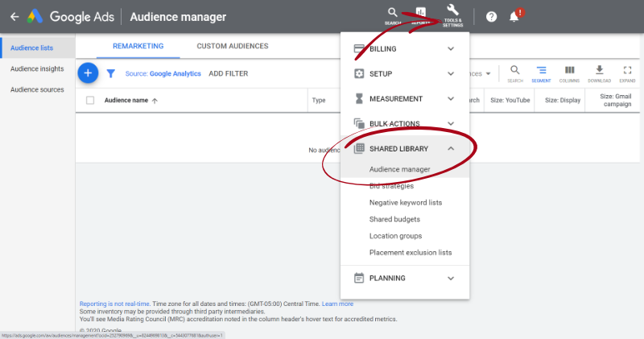
Task: Open notifications bell icon
Action: point(514,16)
